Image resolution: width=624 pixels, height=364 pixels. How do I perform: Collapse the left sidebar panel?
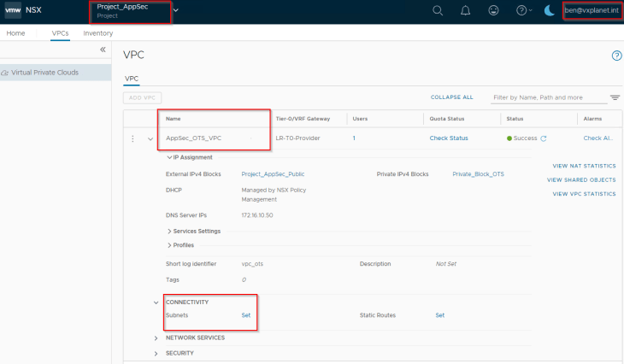103,50
